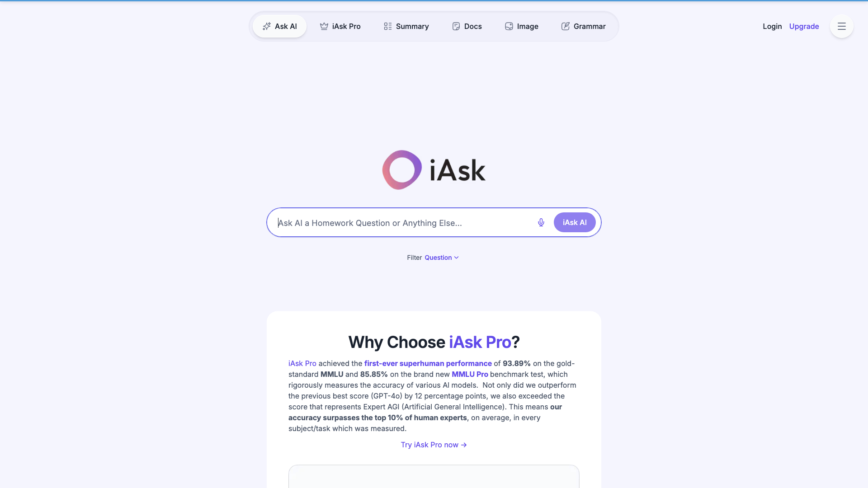Expand the Question filter chevron
Screen dimensions: 868x488
pyautogui.click(x=457, y=258)
